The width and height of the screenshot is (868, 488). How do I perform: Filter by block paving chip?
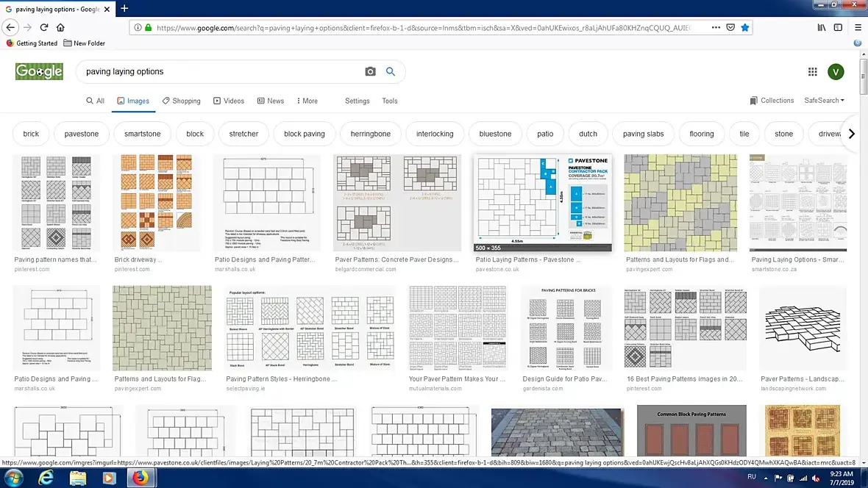pyautogui.click(x=305, y=133)
